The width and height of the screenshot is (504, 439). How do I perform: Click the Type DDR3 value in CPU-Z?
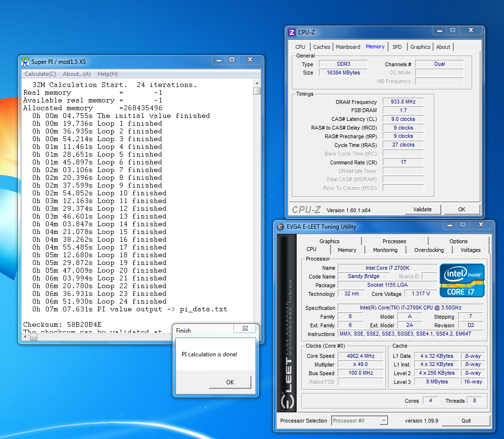click(343, 64)
